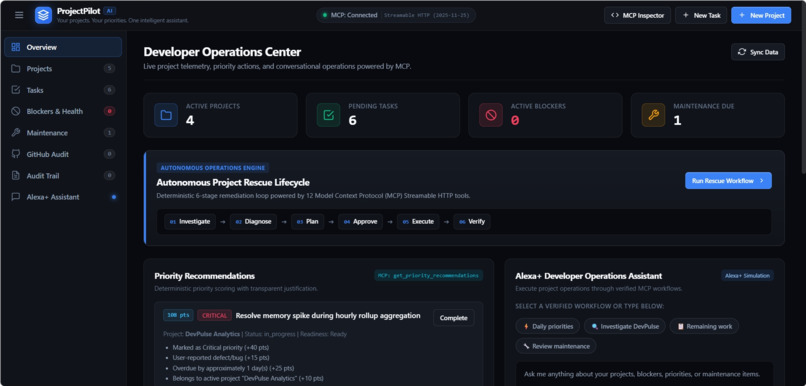Choose the Remaining work workflow chip
This screenshot has width=806, height=386.
click(x=704, y=326)
